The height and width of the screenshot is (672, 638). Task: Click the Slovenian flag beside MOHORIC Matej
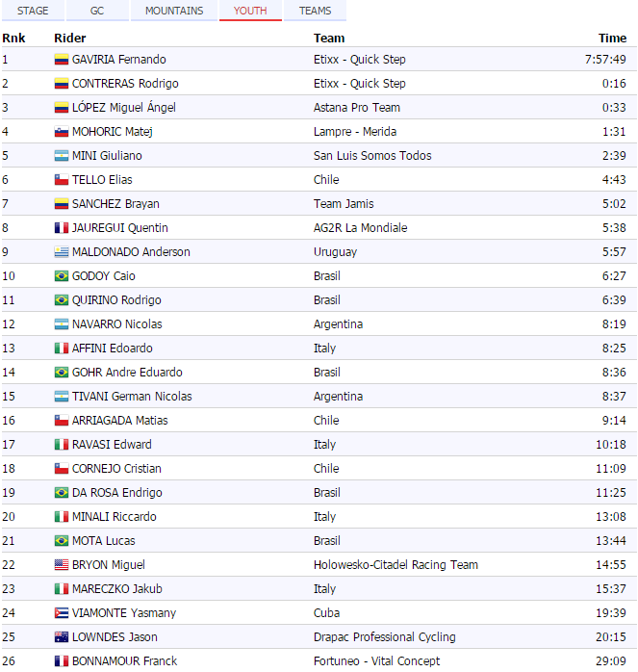[62, 132]
